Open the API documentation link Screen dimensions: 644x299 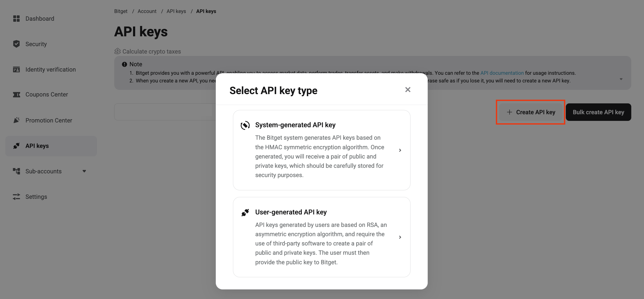pyautogui.click(x=502, y=73)
